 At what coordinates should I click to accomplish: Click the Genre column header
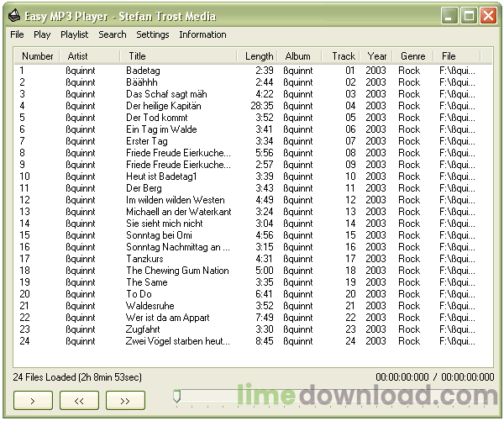tap(412, 56)
